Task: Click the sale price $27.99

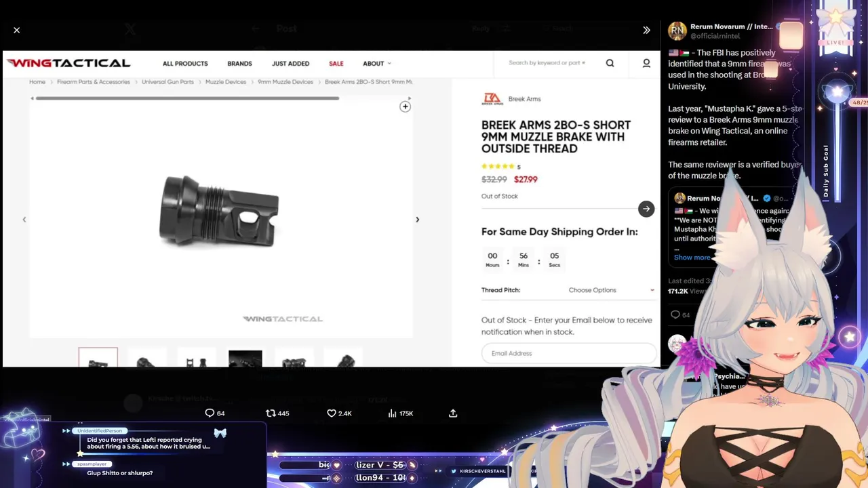Action: 526,180
